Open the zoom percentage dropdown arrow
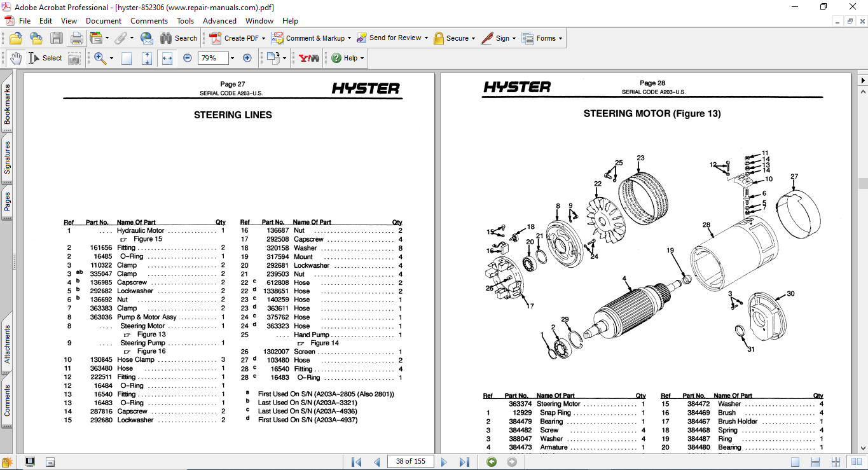Viewport: 868px width, 470px height. 232,58
